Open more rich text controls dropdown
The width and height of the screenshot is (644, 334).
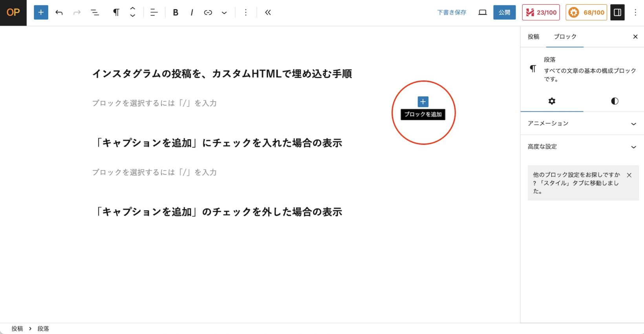224,13
